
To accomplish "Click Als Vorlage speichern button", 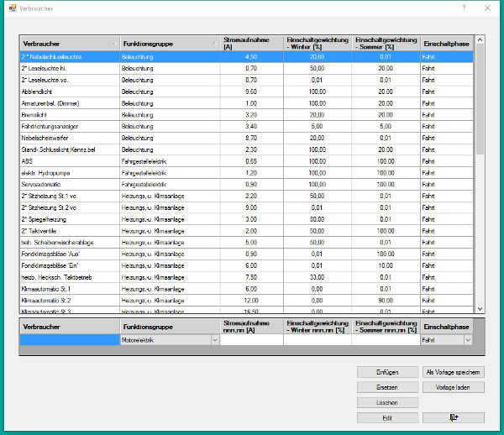I will point(454,372).
